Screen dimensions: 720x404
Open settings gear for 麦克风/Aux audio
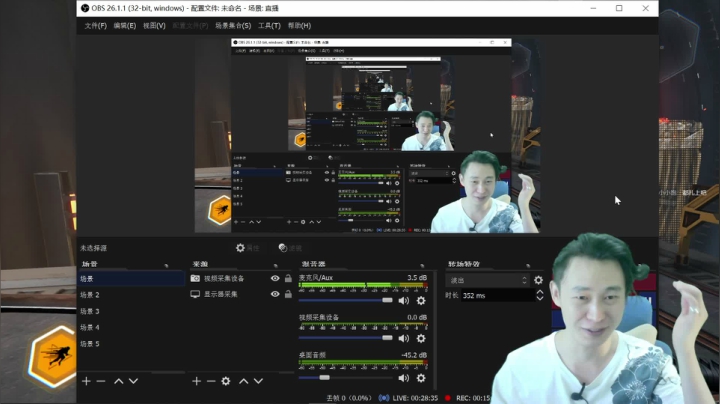pyautogui.click(x=421, y=301)
